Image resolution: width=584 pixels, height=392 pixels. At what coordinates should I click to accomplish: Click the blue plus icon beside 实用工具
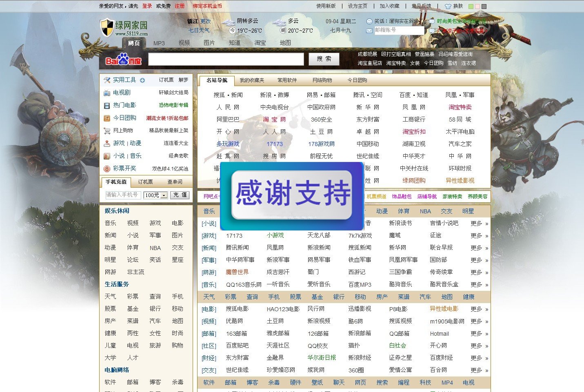tap(142, 80)
